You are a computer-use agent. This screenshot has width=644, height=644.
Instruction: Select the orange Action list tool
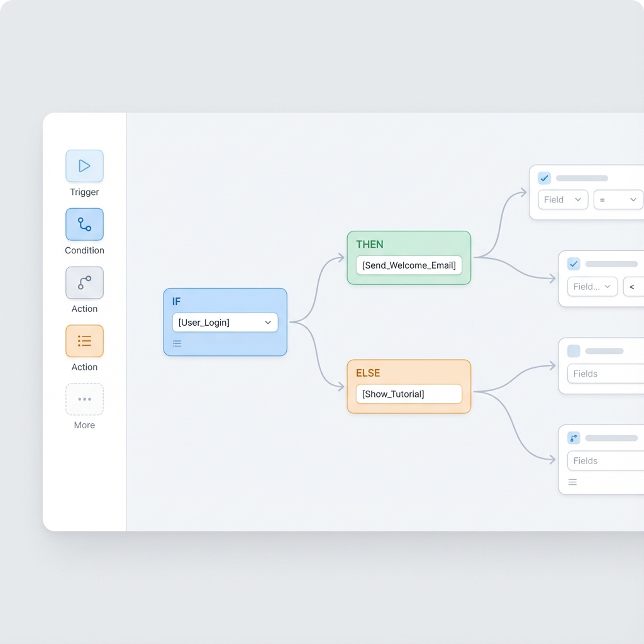tap(84, 341)
